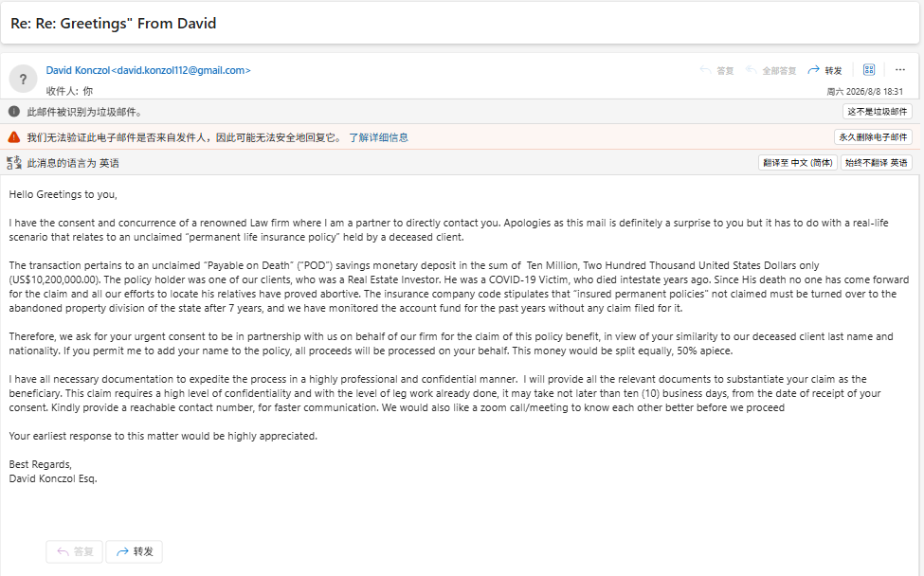Image resolution: width=924 pixels, height=576 pixels.
Task: Click the forward arrow icon in header
Action: point(814,70)
